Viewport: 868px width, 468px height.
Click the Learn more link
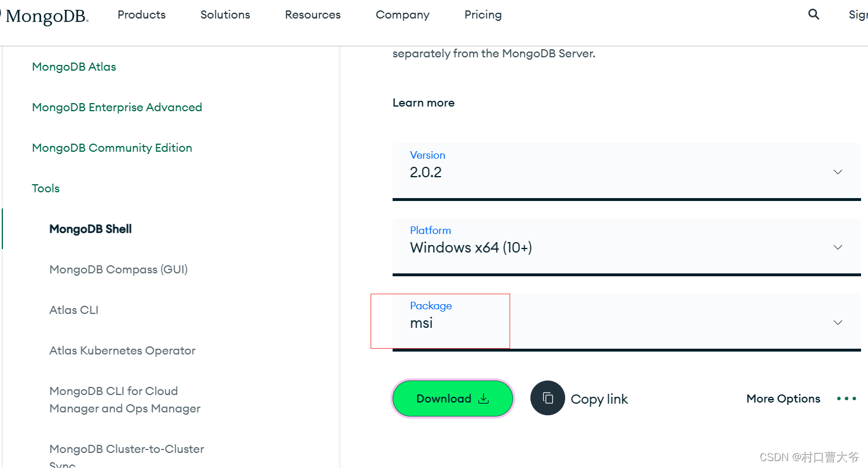[423, 103]
